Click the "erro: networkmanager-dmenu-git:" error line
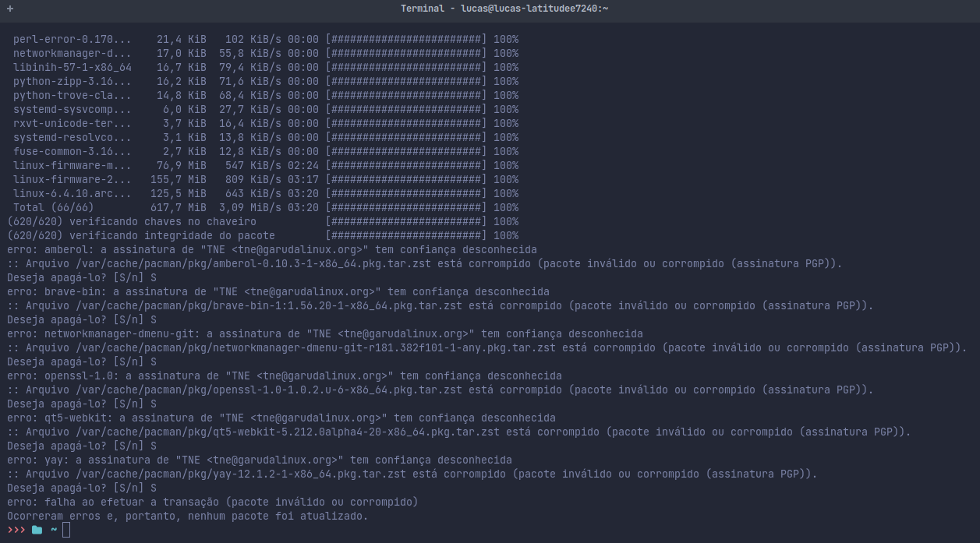 (x=325, y=333)
